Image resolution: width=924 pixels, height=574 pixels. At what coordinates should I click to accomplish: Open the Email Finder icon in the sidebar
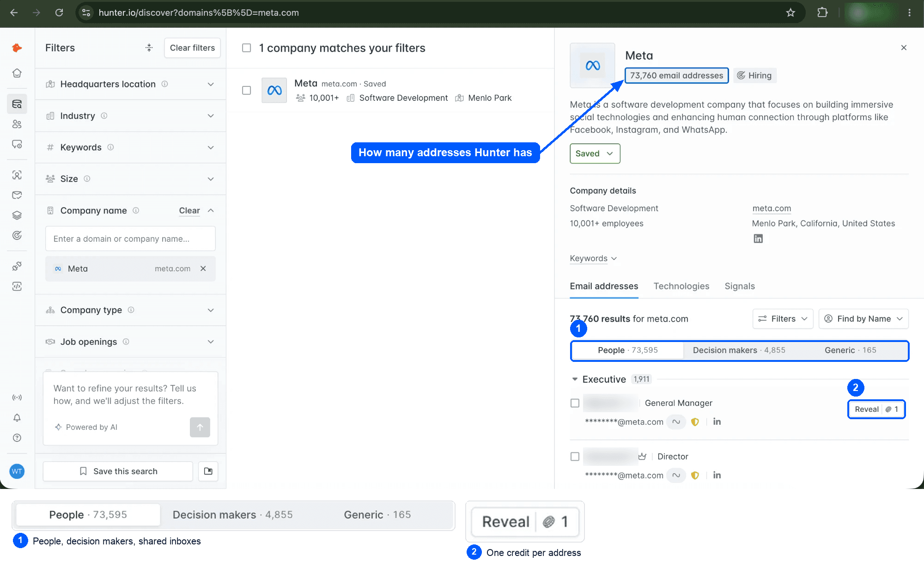click(x=17, y=175)
